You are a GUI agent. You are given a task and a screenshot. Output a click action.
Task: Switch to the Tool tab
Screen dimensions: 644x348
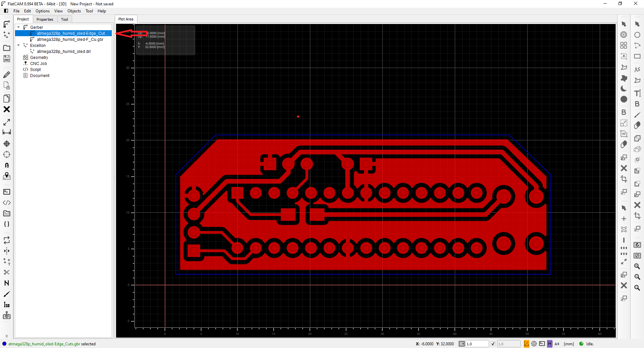point(64,19)
